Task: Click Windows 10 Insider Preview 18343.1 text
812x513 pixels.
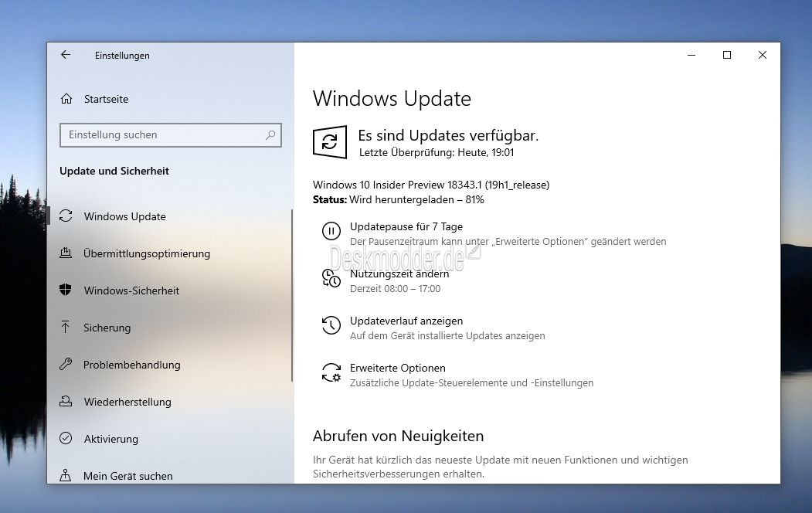Action: point(431,185)
